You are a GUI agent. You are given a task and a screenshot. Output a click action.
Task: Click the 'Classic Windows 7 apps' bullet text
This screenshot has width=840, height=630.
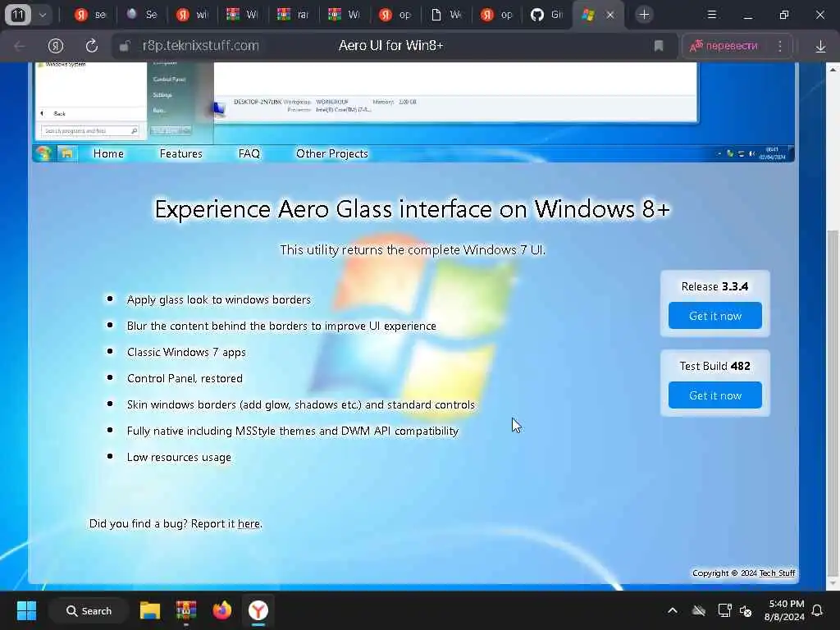tap(186, 352)
